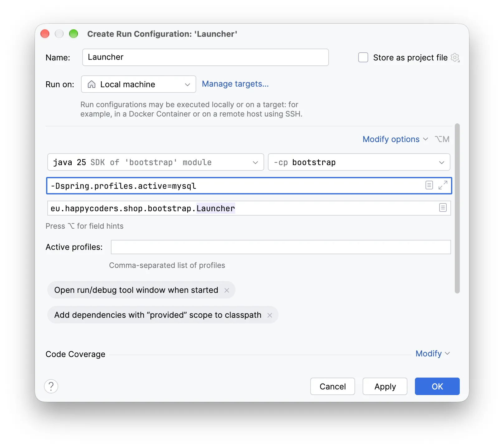The image size is (504, 448).
Task: Enable Store as project file checkbox
Action: click(x=363, y=58)
